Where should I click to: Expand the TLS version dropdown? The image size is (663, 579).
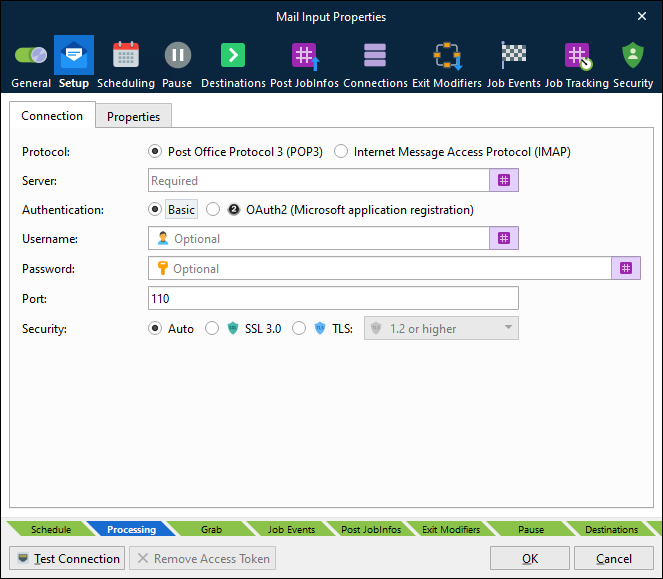441,328
